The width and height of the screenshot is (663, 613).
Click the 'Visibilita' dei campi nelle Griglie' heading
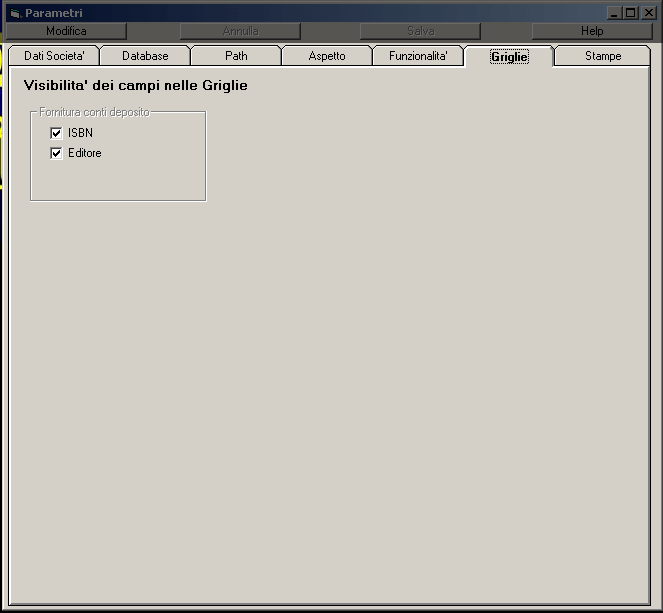coord(136,85)
